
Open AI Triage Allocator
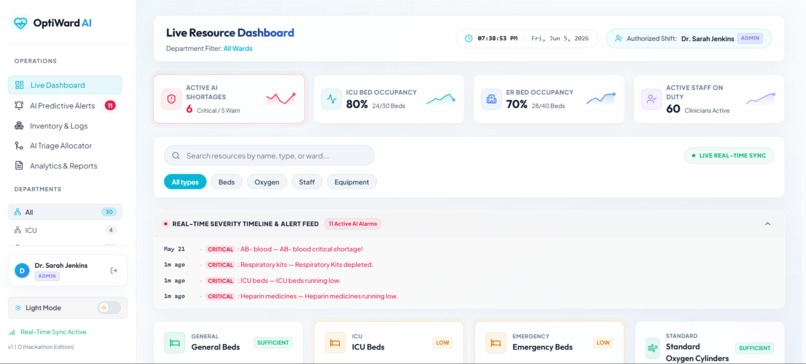(x=65, y=146)
